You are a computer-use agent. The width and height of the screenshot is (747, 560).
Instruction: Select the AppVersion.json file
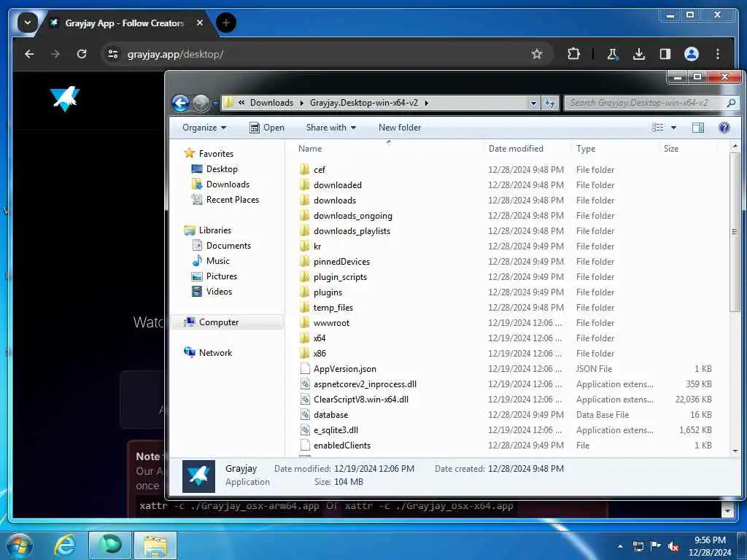coord(345,368)
